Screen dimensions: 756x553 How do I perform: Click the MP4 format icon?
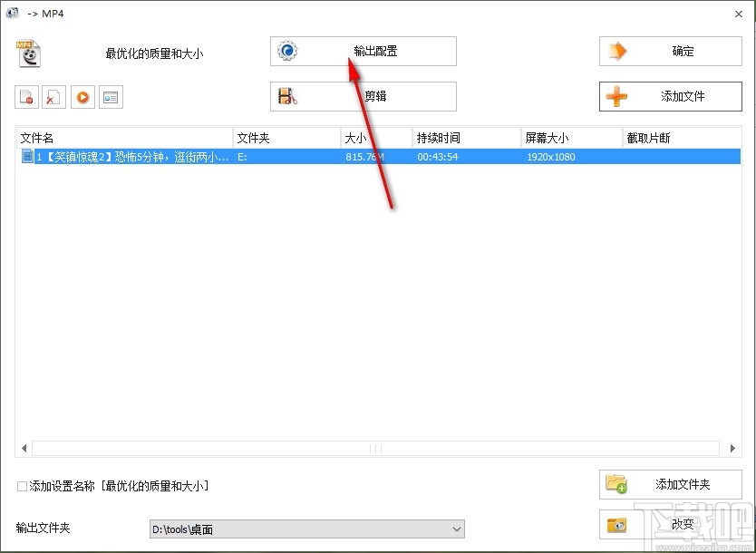pos(28,53)
